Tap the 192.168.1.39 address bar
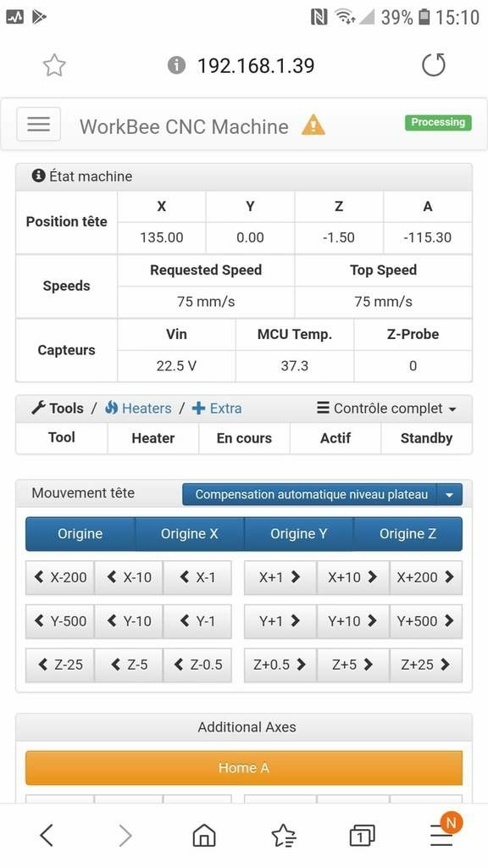Image resolution: width=488 pixels, height=868 pixels. coord(256,66)
